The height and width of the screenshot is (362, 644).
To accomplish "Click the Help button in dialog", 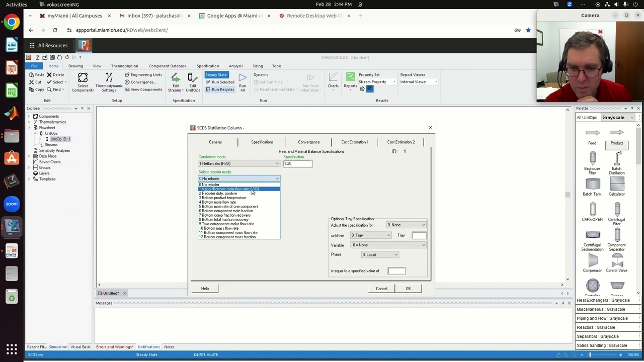I will pos(205,289).
